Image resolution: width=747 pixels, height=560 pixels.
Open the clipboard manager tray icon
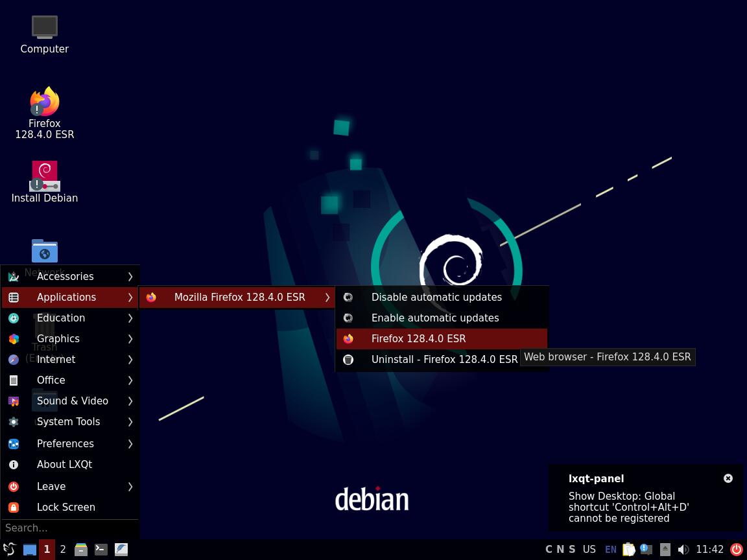[x=629, y=550]
